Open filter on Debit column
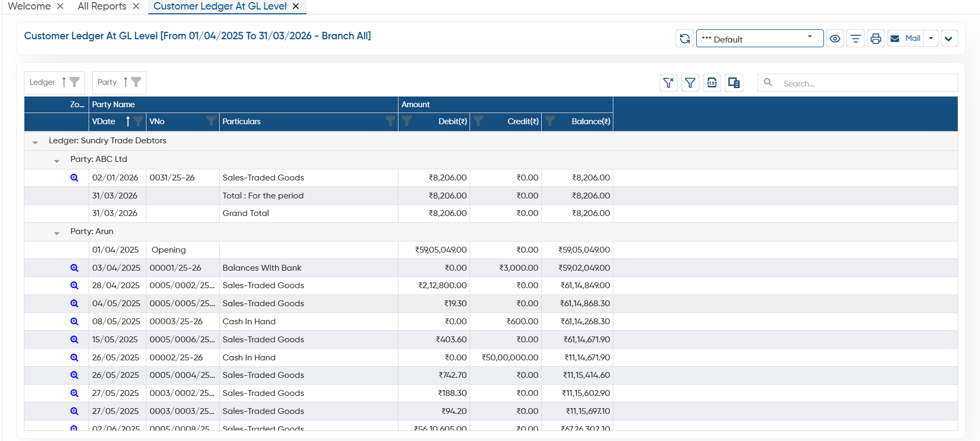 [407, 122]
